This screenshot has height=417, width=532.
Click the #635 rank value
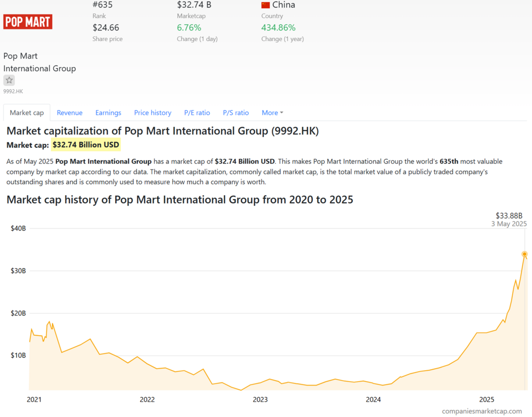102,5
